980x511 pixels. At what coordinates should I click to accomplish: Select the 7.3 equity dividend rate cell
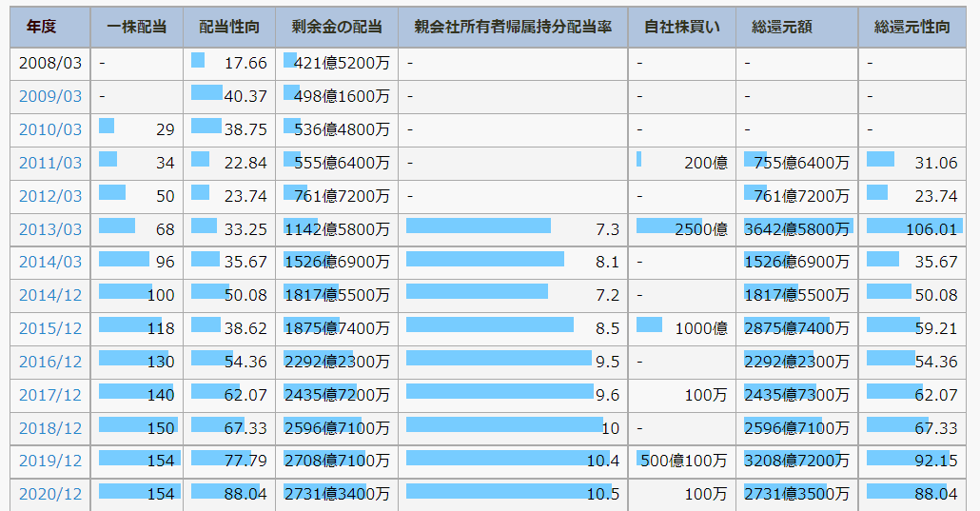[513, 229]
